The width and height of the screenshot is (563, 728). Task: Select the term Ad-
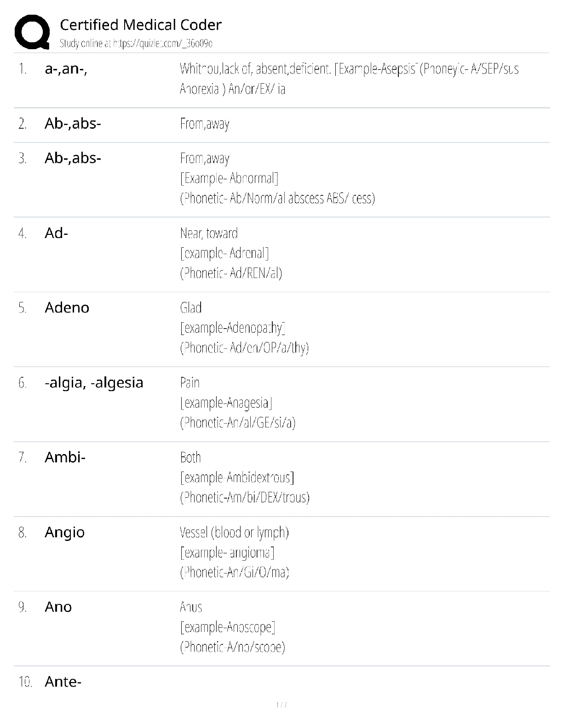tap(56, 233)
